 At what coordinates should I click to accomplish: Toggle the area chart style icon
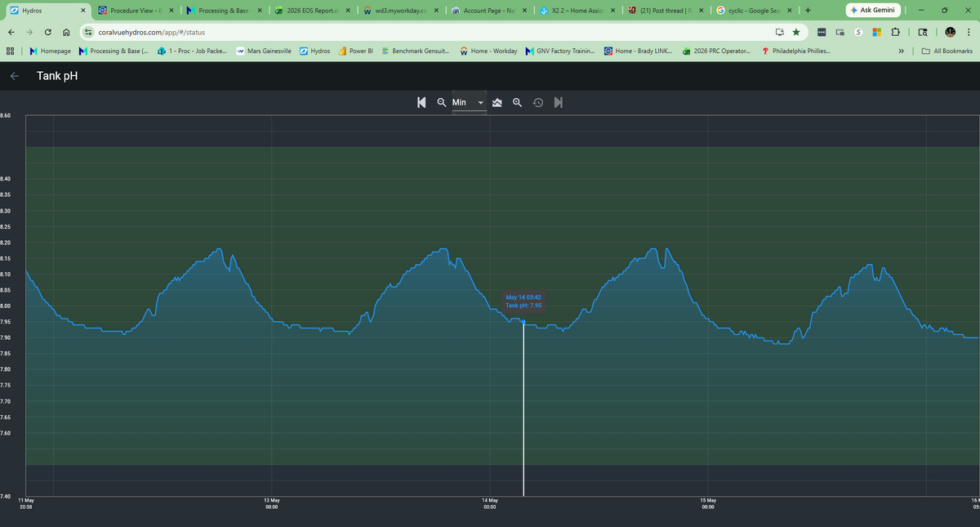(497, 102)
